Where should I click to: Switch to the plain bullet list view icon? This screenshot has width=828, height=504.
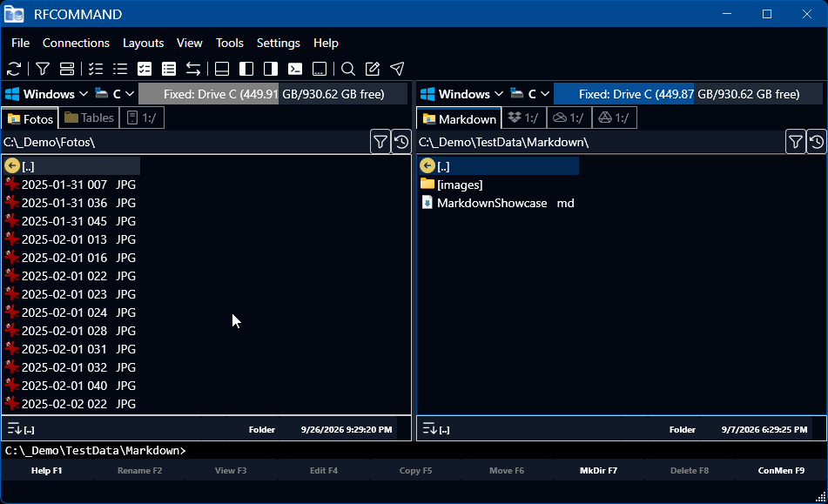click(x=120, y=69)
